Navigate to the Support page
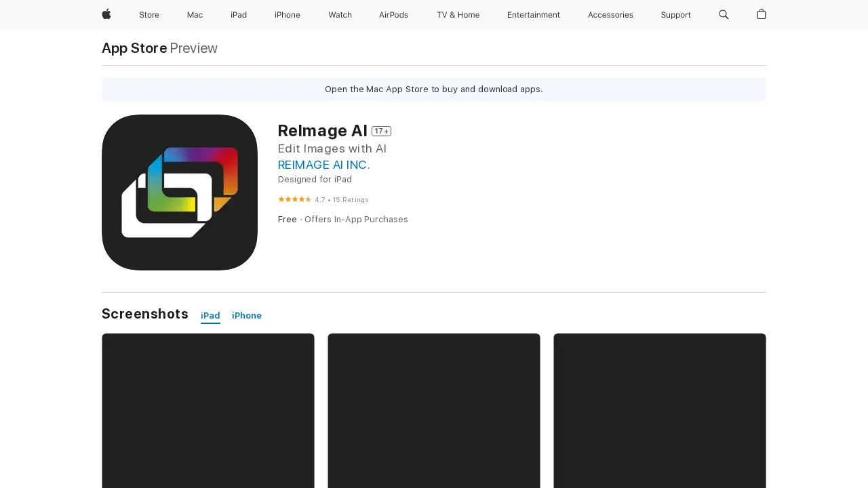The width and height of the screenshot is (868, 488). (675, 15)
